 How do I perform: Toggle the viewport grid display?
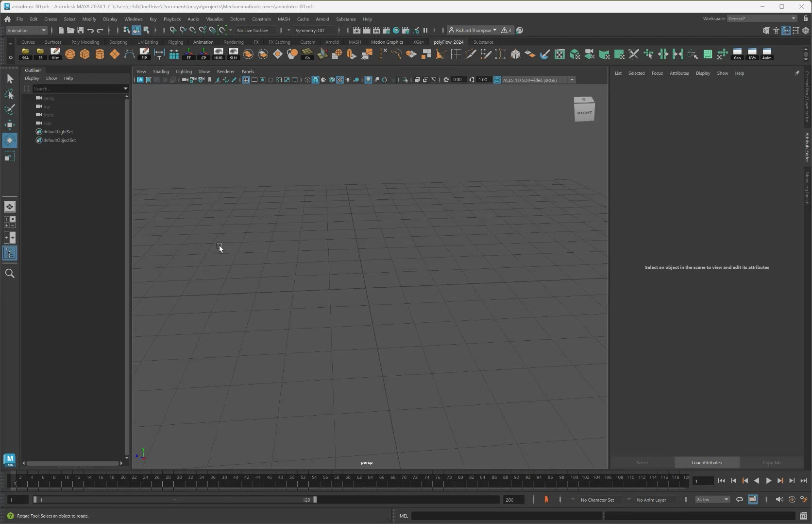coord(246,80)
